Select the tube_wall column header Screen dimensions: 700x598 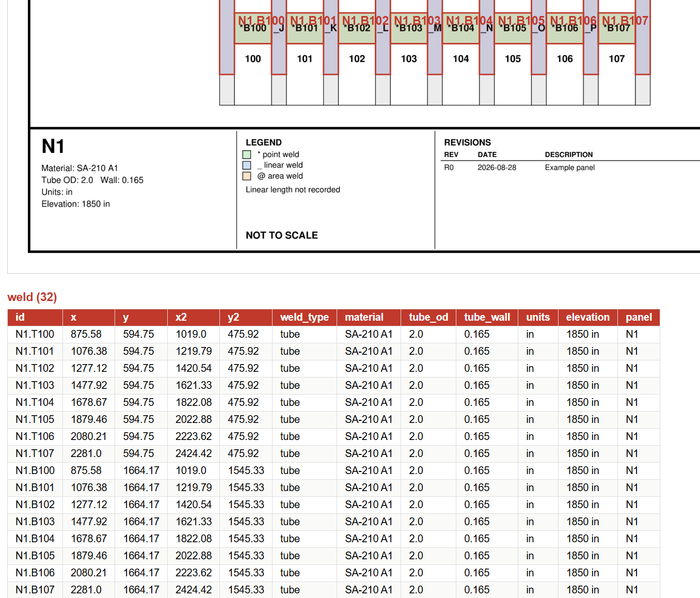487,317
